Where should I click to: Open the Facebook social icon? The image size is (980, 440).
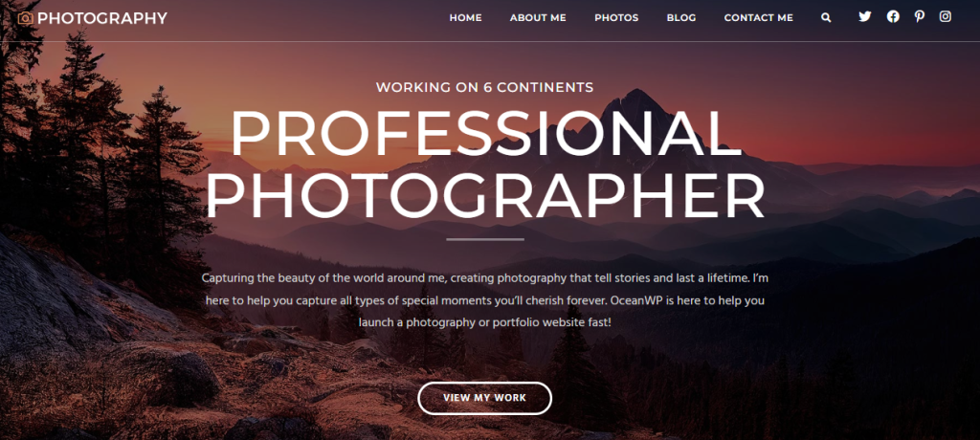[893, 17]
